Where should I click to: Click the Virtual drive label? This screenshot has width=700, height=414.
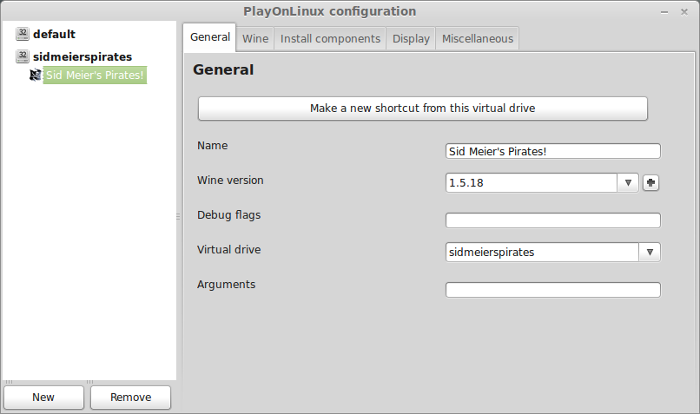pyautogui.click(x=229, y=249)
